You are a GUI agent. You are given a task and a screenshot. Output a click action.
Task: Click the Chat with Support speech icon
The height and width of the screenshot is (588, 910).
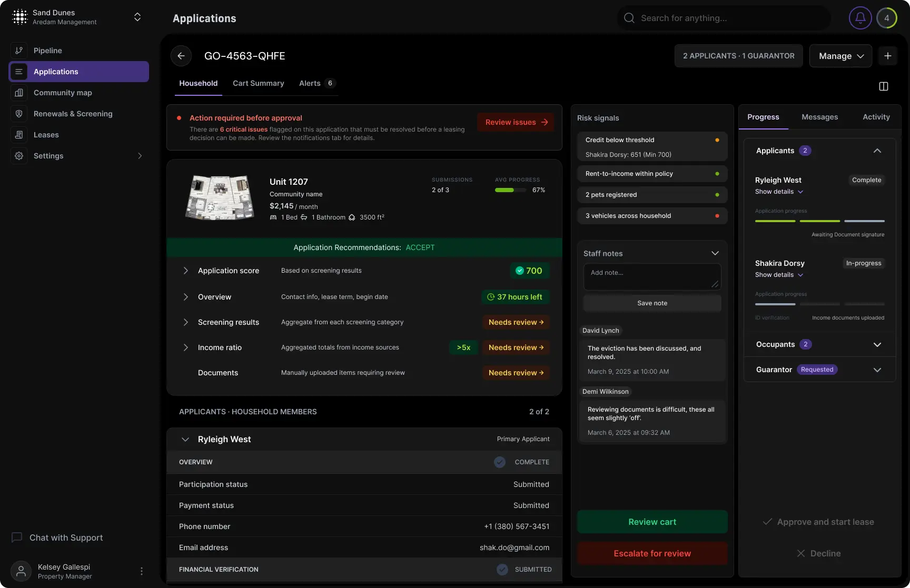17,537
